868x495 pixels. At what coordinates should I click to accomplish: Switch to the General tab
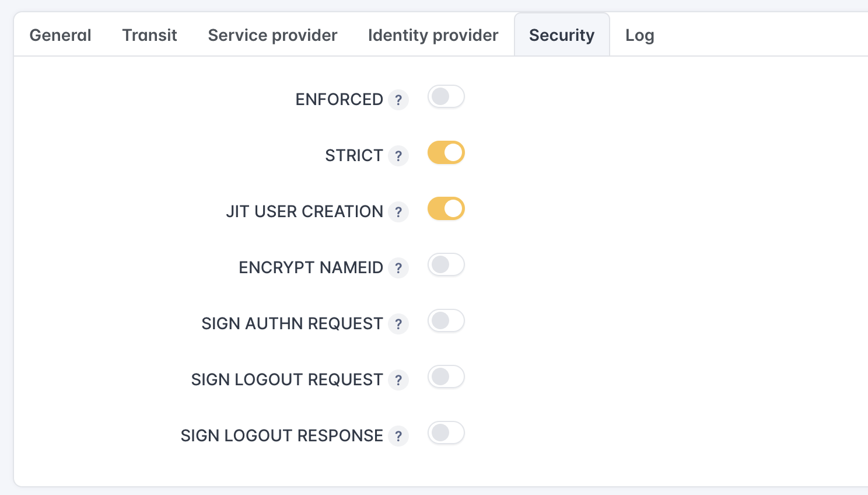tap(60, 35)
